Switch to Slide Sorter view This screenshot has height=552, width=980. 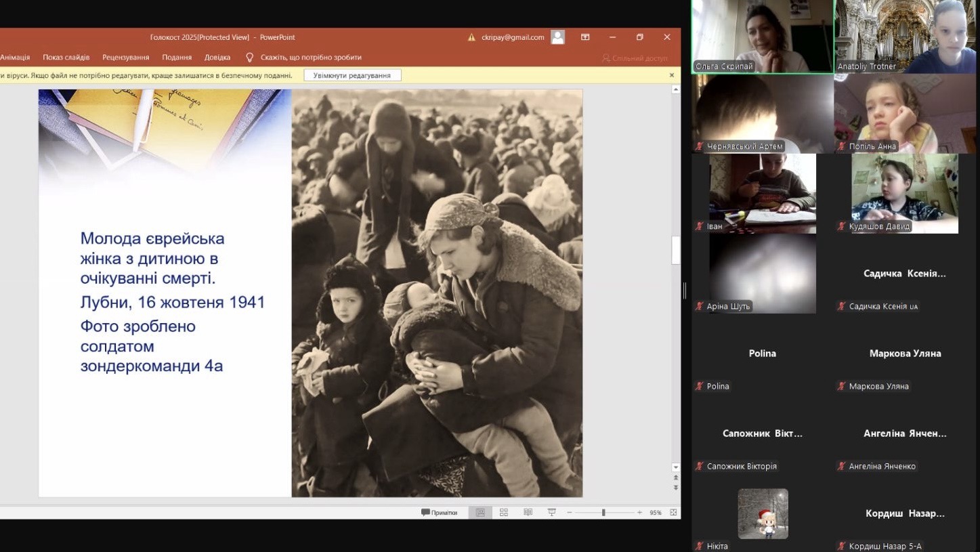point(504,513)
